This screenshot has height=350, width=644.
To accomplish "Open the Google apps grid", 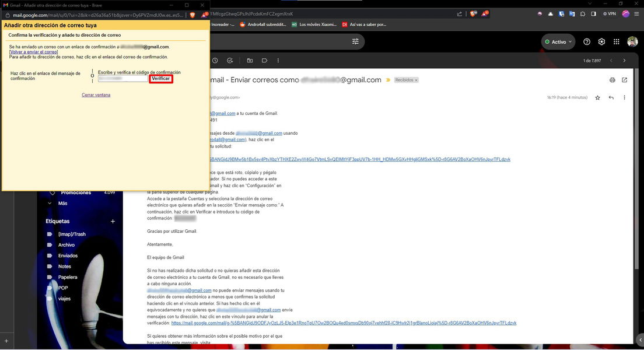I will (617, 41).
